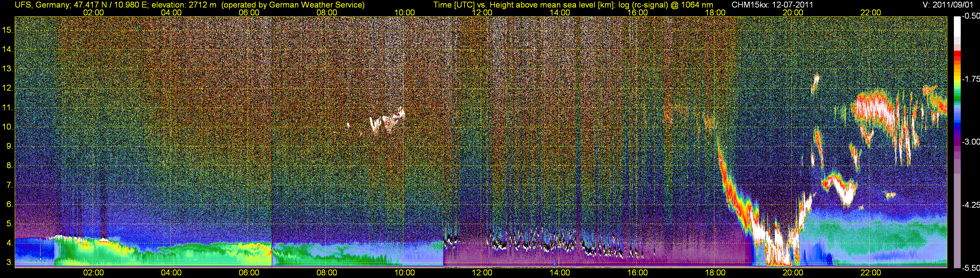Click the 02:00 label on the top time axis
Screen dimensions: 980x278
pyautogui.click(x=93, y=12)
